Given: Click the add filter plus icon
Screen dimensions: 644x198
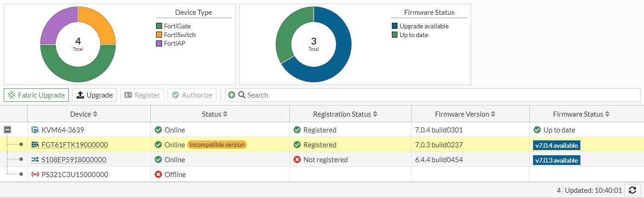Looking at the screenshot, I should point(232,95).
